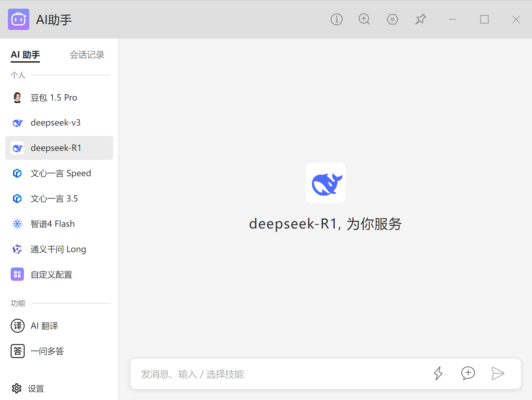The width and height of the screenshot is (532, 400).
Task: Click the AI助手 window title text
Action: 54,20
